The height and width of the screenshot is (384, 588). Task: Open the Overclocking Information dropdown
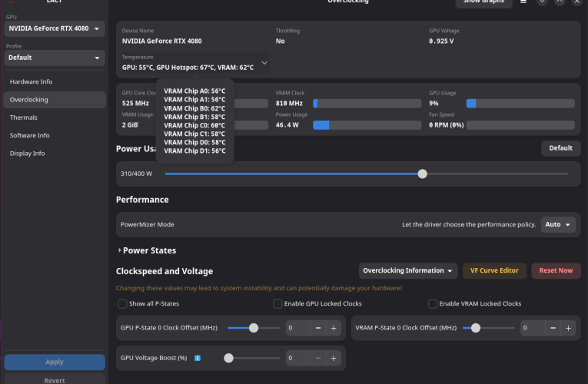point(408,270)
